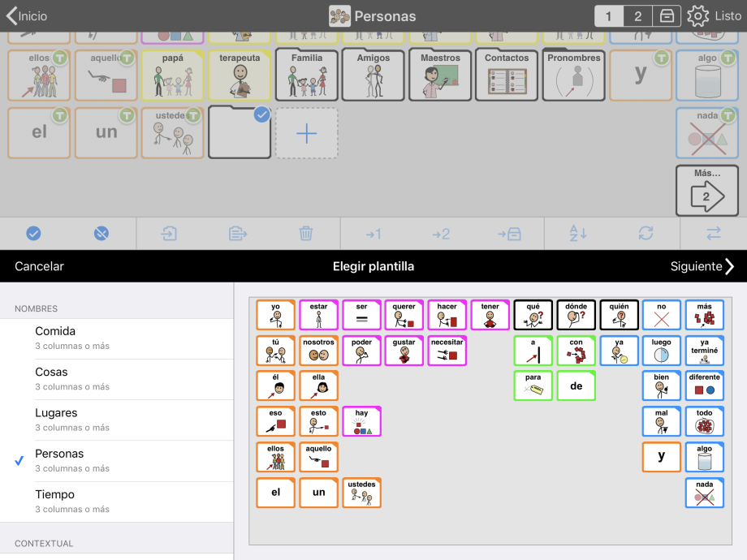Image resolution: width=747 pixels, height=560 pixels.
Task: Go back to Inicio
Action: 27,16
